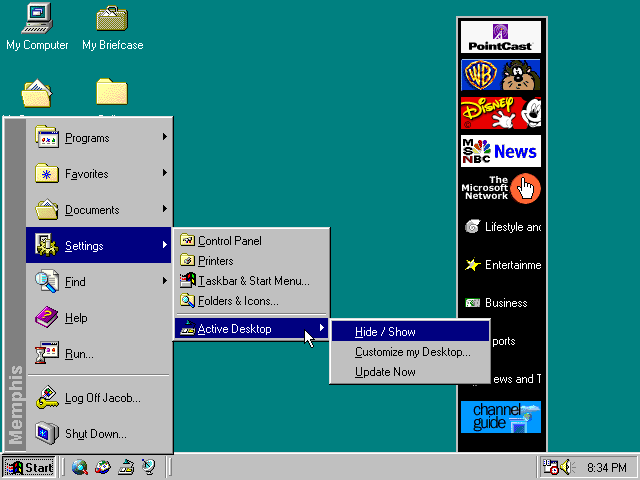640x480 pixels.
Task: Click the Find magnifier icon
Action: pos(47,281)
